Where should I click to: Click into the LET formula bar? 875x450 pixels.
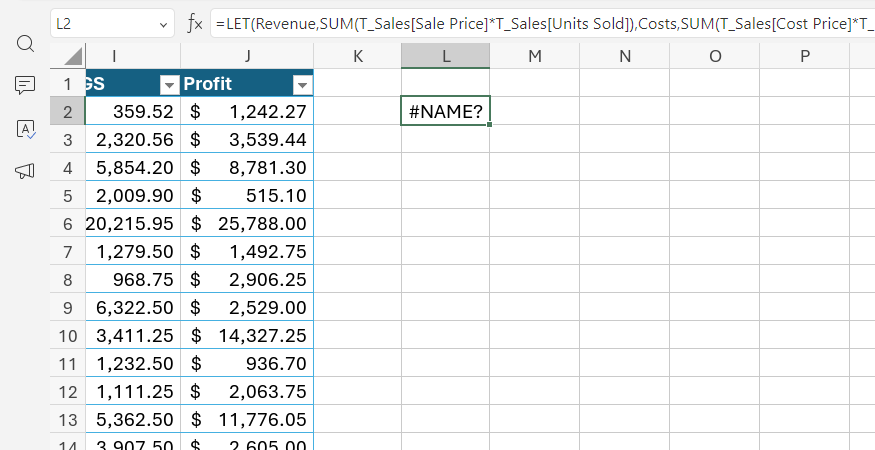point(542,24)
